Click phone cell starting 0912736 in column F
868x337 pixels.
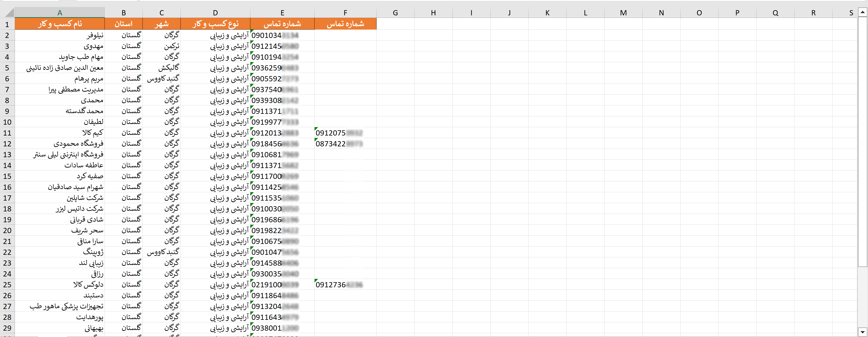pyautogui.click(x=345, y=284)
